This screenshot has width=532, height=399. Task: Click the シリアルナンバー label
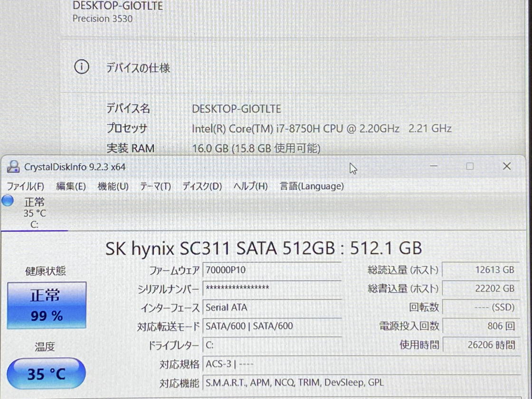[x=168, y=289]
